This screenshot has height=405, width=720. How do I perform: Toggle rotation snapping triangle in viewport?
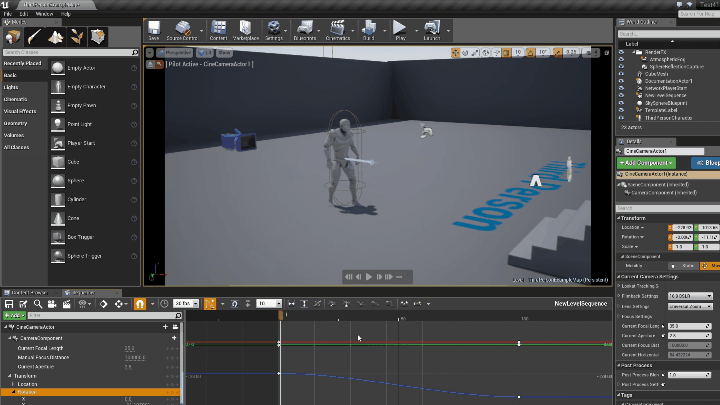(x=530, y=53)
